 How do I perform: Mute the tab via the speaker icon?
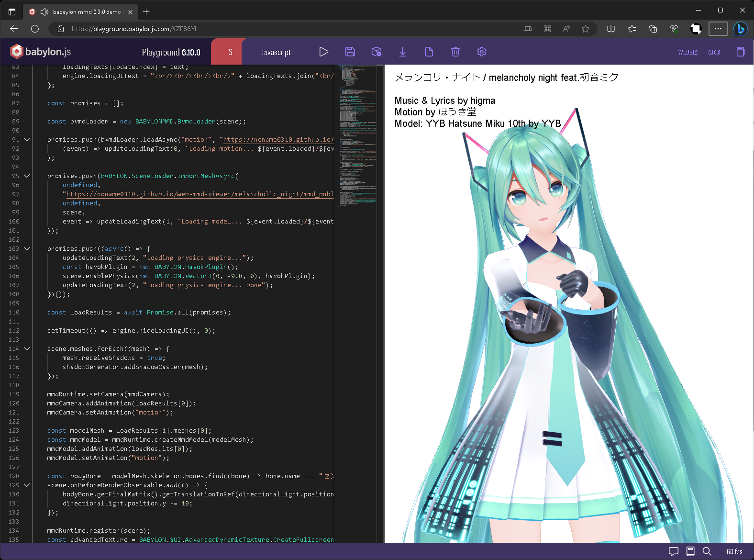coord(44,12)
